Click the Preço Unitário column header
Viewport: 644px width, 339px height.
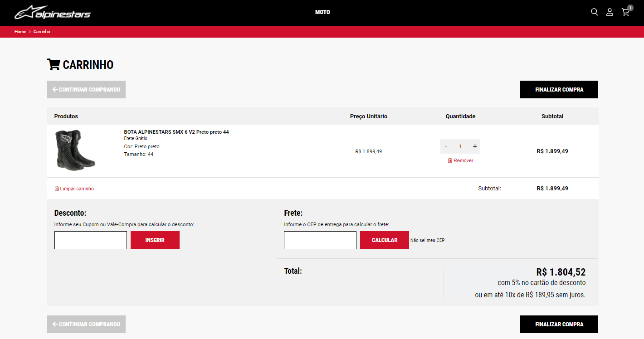[x=369, y=116]
